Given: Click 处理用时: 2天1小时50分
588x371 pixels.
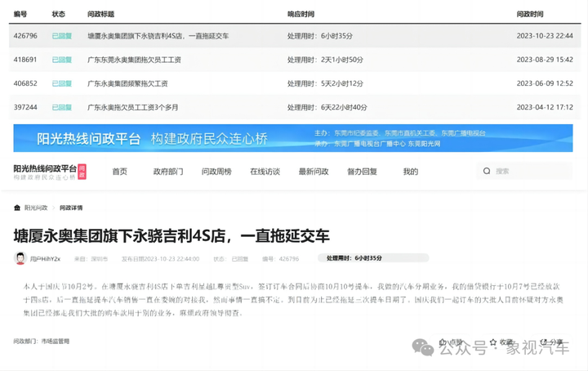Looking at the screenshot, I should (x=325, y=60).
